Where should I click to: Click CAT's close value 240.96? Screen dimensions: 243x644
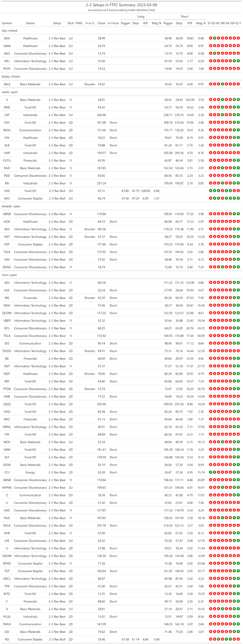[x=101, y=115]
